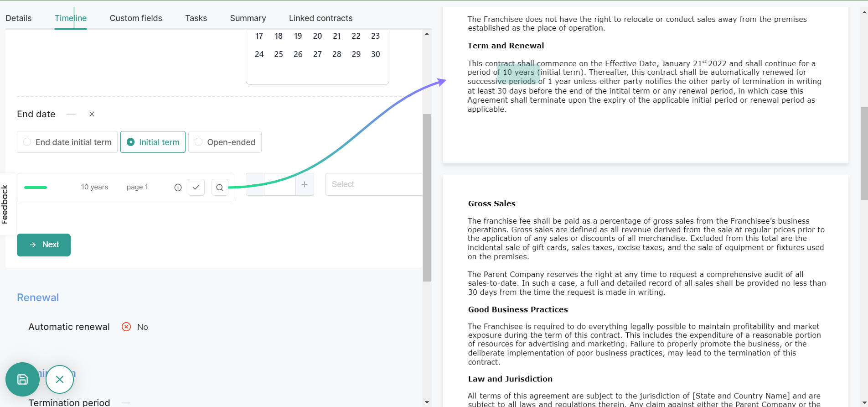This screenshot has width=868, height=407.
Task: Click the document viewer scrollbar thumb
Action: tap(864, 154)
